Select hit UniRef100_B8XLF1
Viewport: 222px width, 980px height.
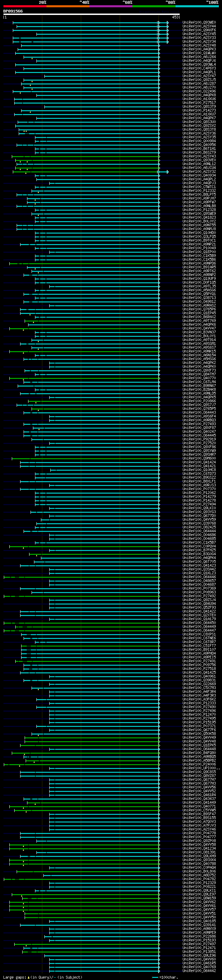pos(199,481)
